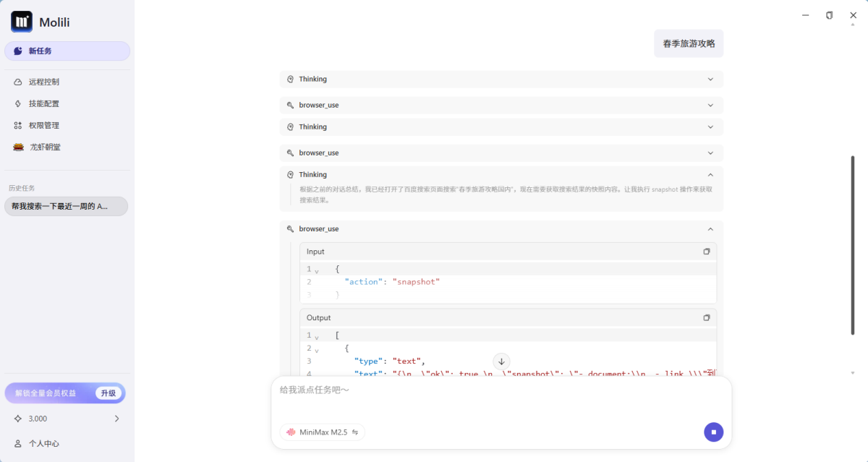
Task: Open 龙虾朝堂 from the sidebar
Action: click(x=44, y=147)
